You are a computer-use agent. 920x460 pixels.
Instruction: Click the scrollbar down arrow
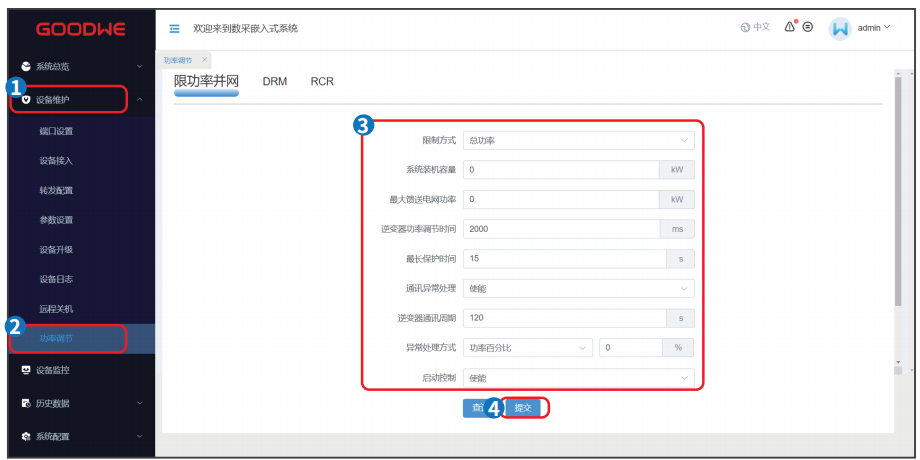[897, 362]
